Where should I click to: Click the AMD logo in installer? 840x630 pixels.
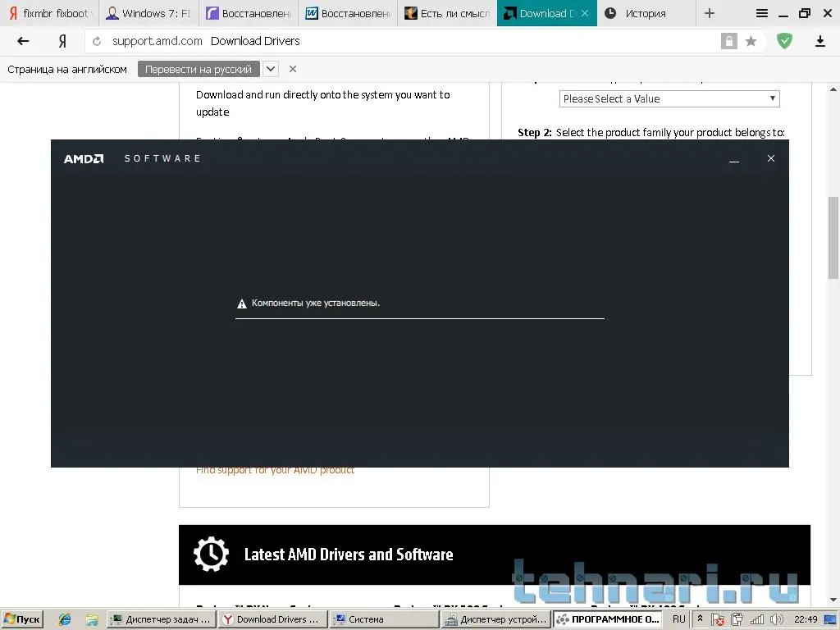[84, 158]
